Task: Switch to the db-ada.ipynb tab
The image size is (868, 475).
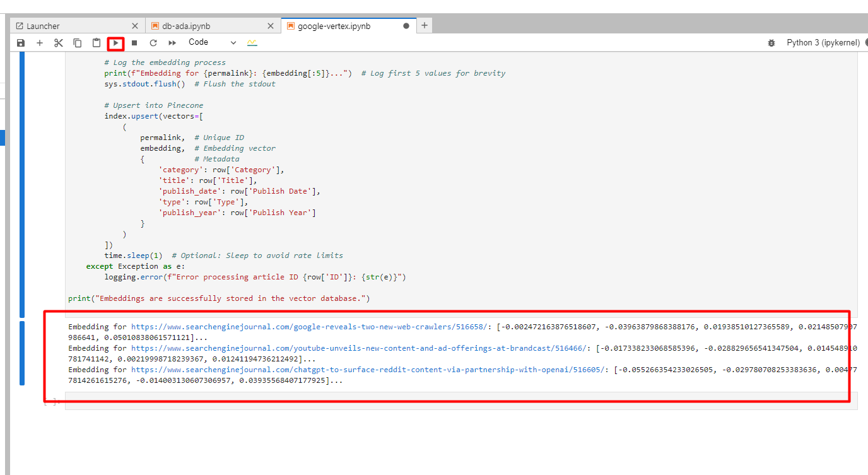Action: click(186, 26)
